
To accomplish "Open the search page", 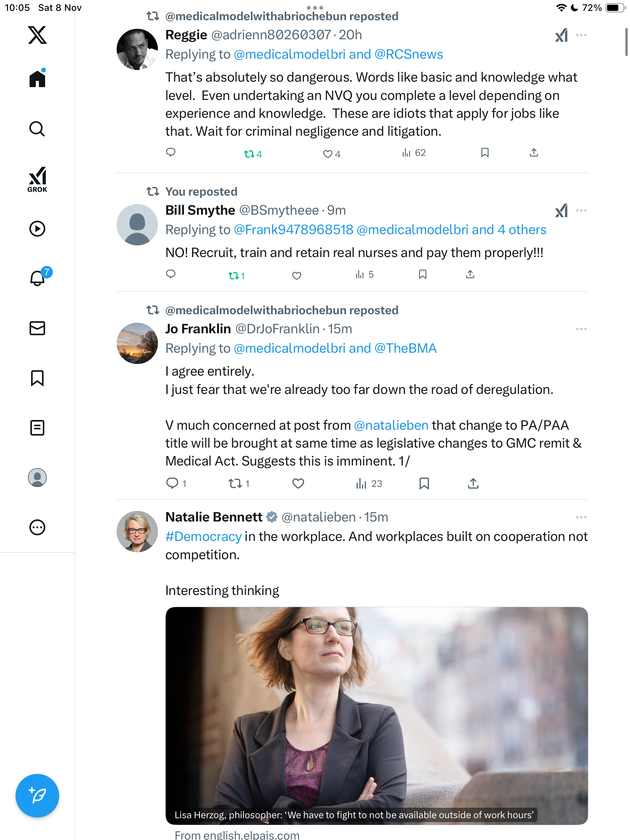I will pyautogui.click(x=37, y=129).
